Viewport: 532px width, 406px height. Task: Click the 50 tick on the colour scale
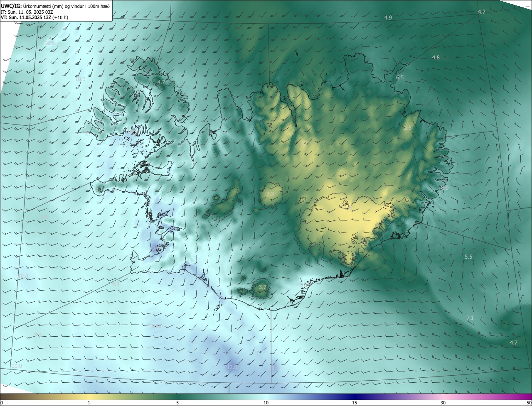click(x=529, y=403)
